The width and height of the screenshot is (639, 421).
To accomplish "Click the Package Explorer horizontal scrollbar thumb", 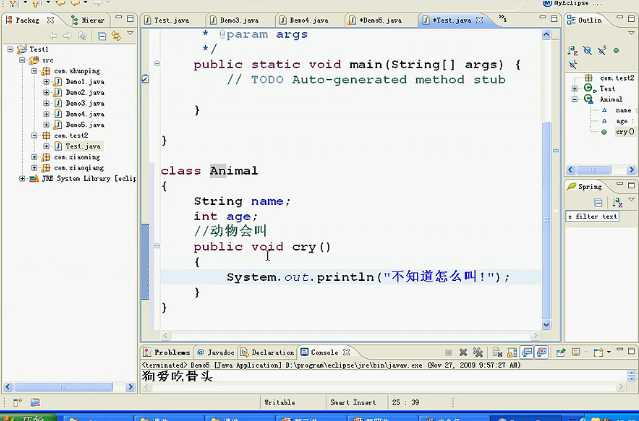I will 64,387.
